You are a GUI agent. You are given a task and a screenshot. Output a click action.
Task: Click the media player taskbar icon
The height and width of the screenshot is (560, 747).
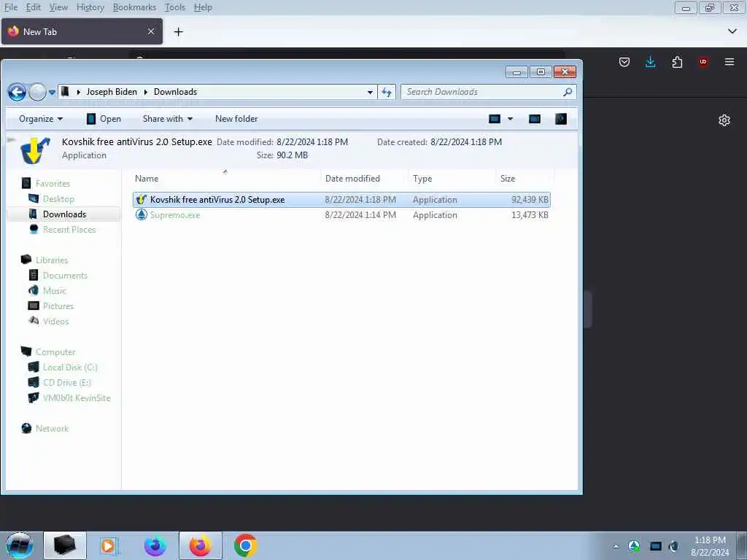(x=109, y=545)
